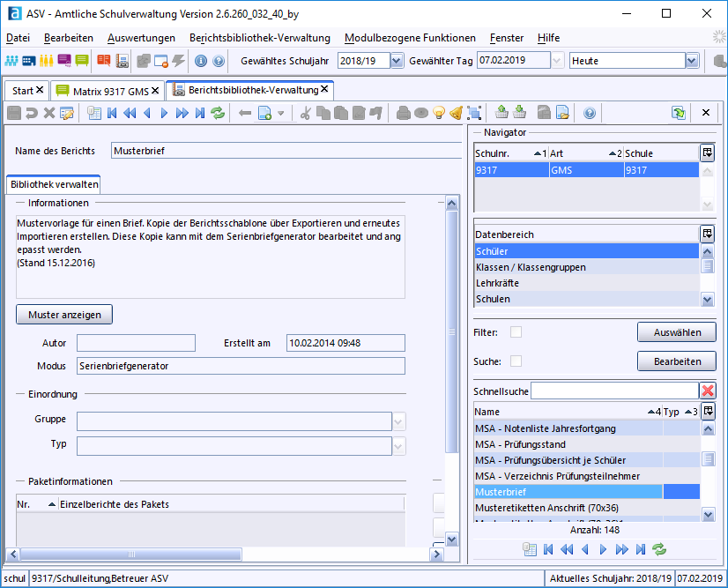
Task: Click the blue school building toolbar icon
Action: [x=29, y=61]
